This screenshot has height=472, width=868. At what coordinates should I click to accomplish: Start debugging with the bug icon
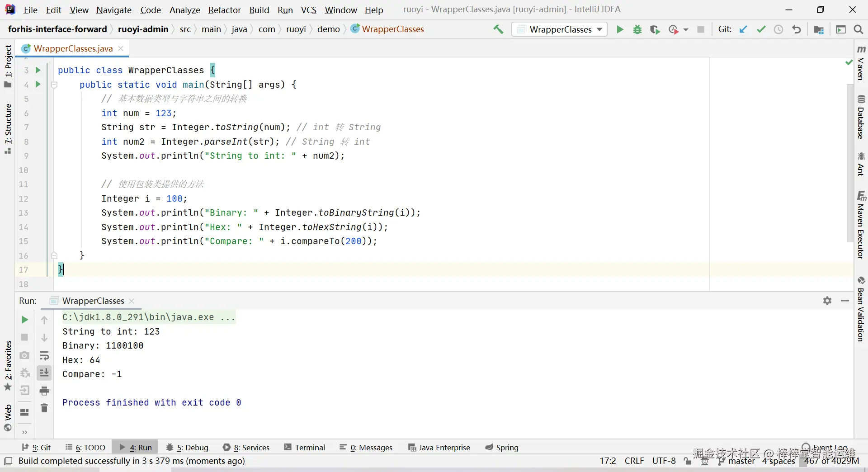coord(637,29)
